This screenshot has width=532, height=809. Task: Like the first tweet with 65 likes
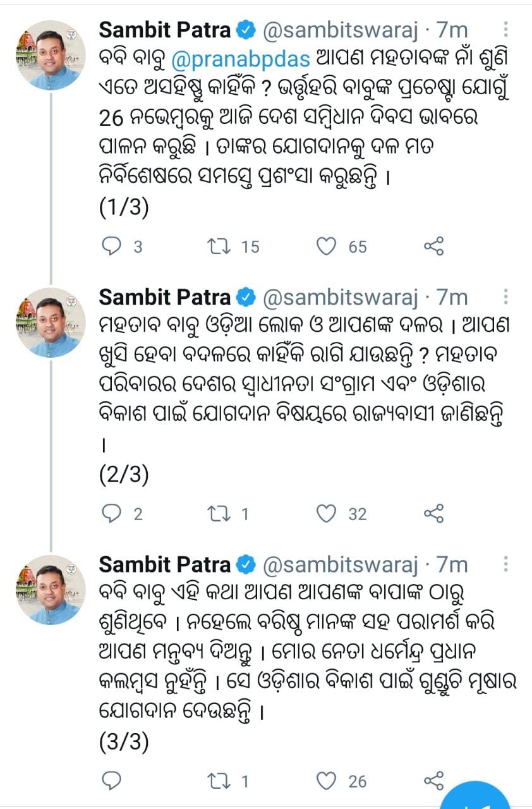[x=327, y=246]
